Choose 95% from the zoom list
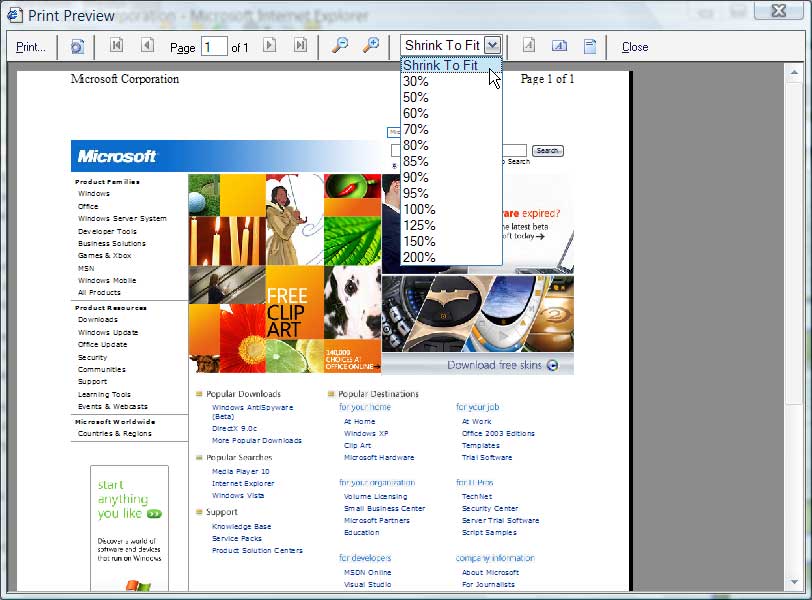 click(451, 194)
